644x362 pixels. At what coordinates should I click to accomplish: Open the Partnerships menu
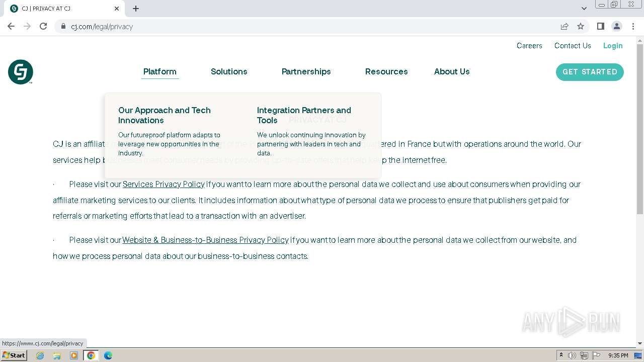click(x=306, y=71)
